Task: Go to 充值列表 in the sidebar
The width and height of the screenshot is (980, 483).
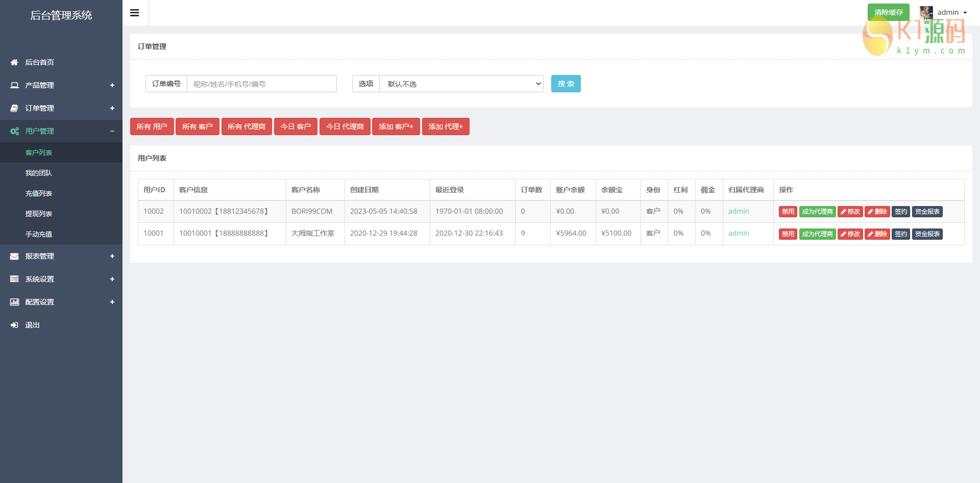Action: [39, 193]
